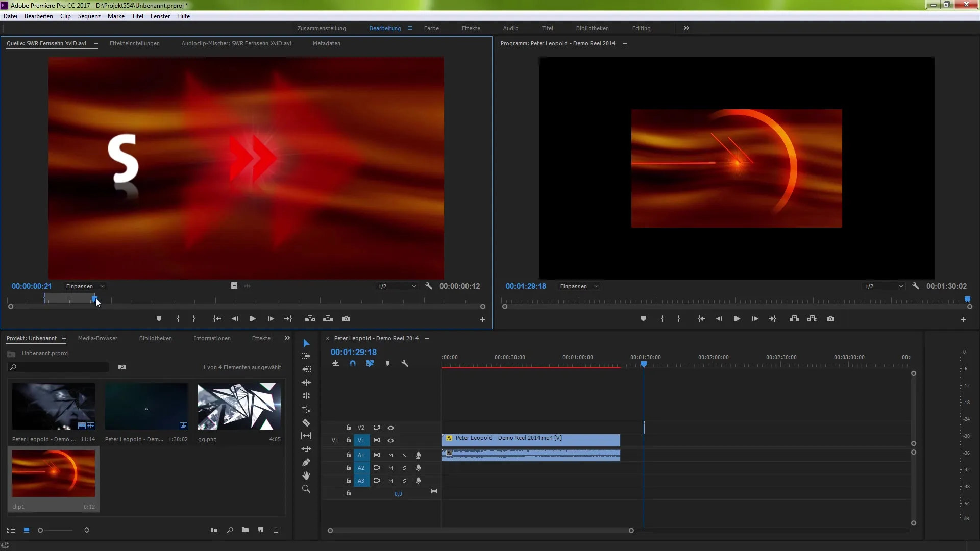Image resolution: width=980 pixels, height=551 pixels.
Task: Open Program playback resolution 1/2 dropdown
Action: tap(884, 286)
